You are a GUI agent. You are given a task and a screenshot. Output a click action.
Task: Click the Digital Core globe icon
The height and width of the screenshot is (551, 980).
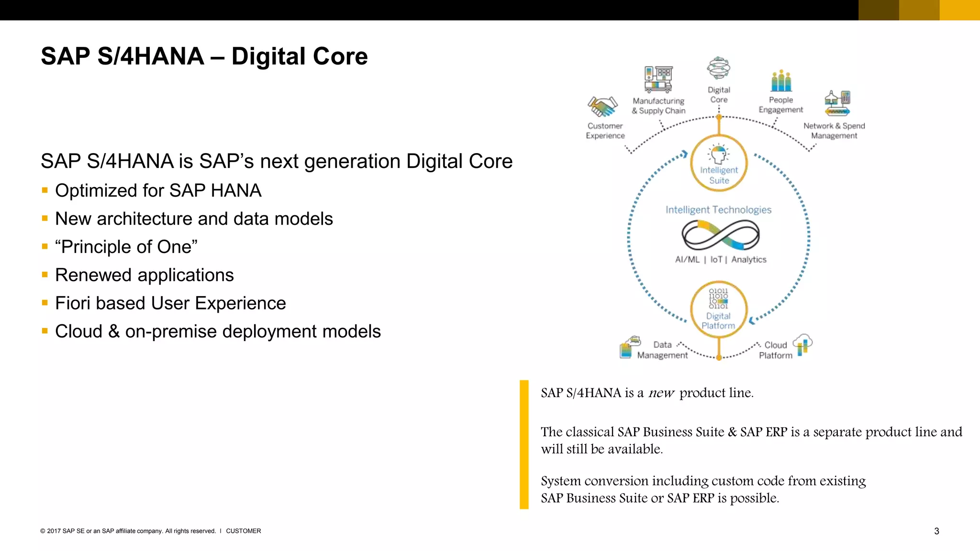pos(719,68)
